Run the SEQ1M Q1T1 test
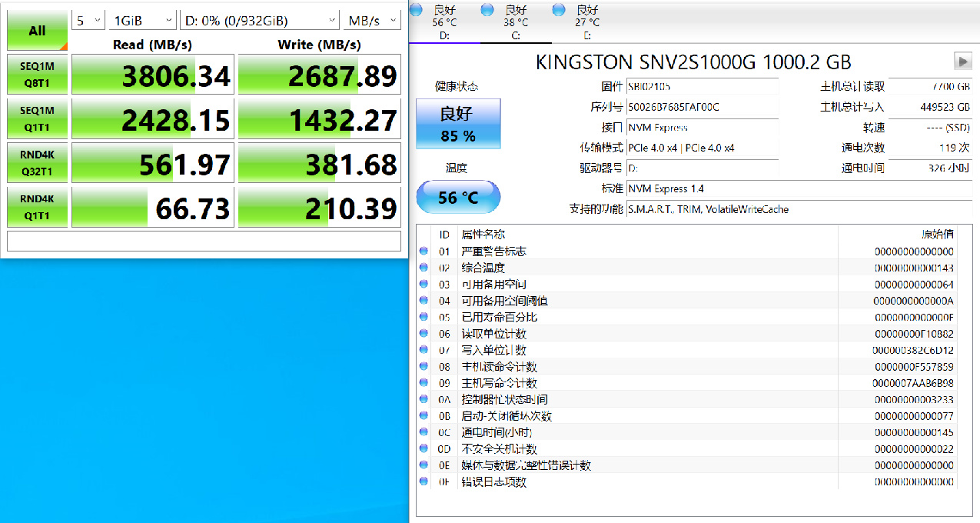The height and width of the screenshot is (523, 980). (37, 118)
